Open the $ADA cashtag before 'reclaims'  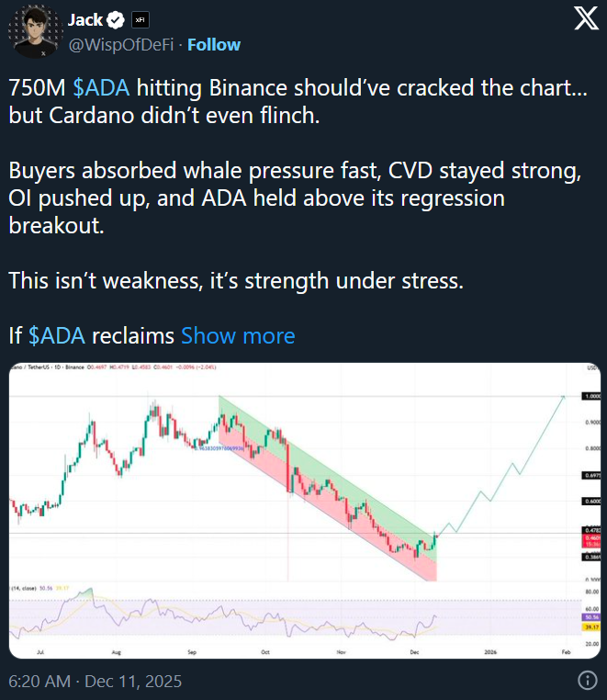[57, 335]
